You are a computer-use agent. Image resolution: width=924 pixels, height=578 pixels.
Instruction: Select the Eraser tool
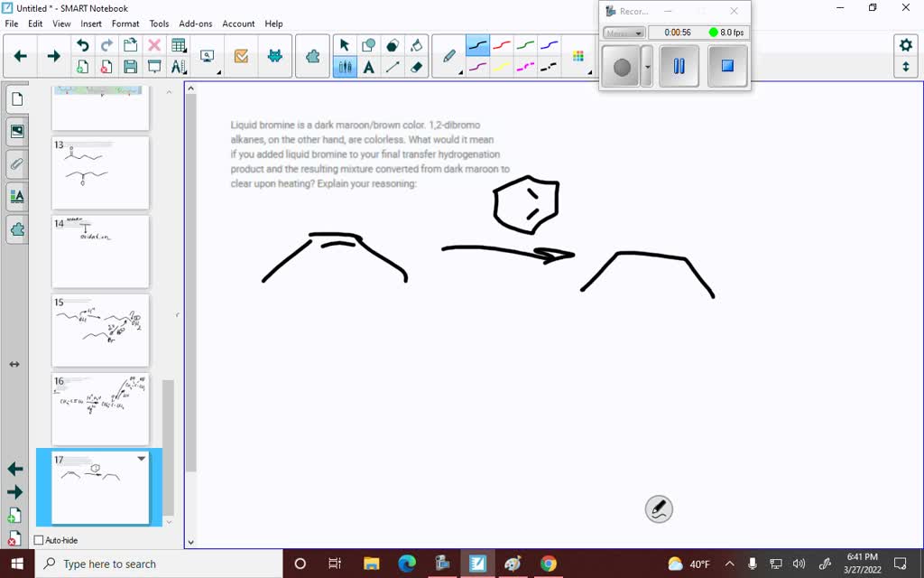click(x=416, y=66)
